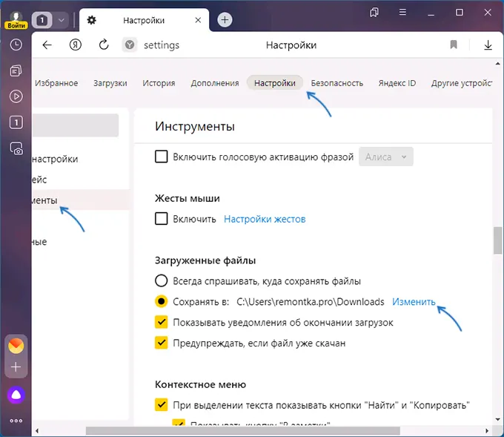Open the sidebar video play icon
Viewport: 504px width, 437px height.
click(x=16, y=96)
